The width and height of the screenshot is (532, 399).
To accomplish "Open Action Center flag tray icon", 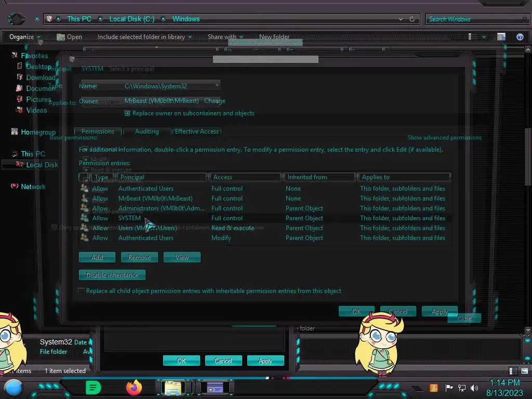I will coord(449,388).
